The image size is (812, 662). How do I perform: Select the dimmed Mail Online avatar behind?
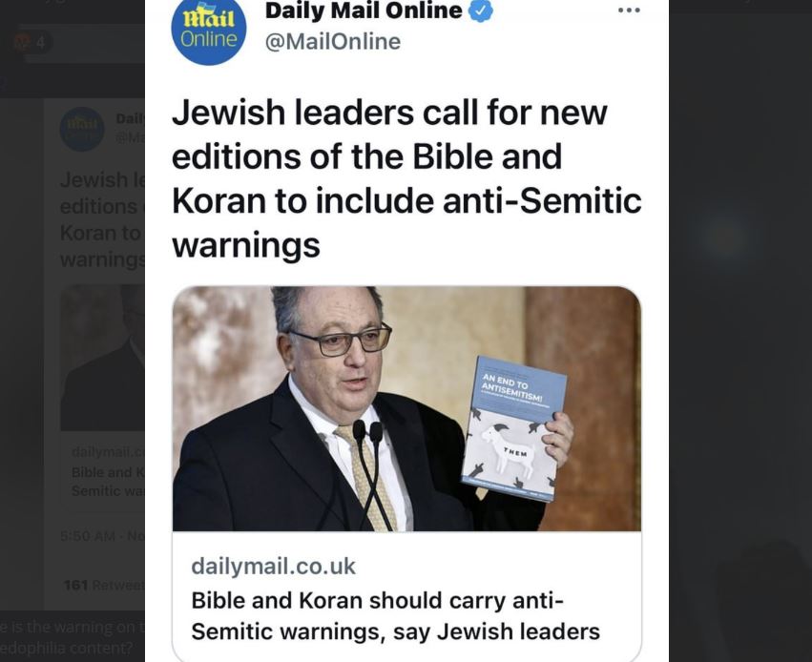tap(82, 129)
